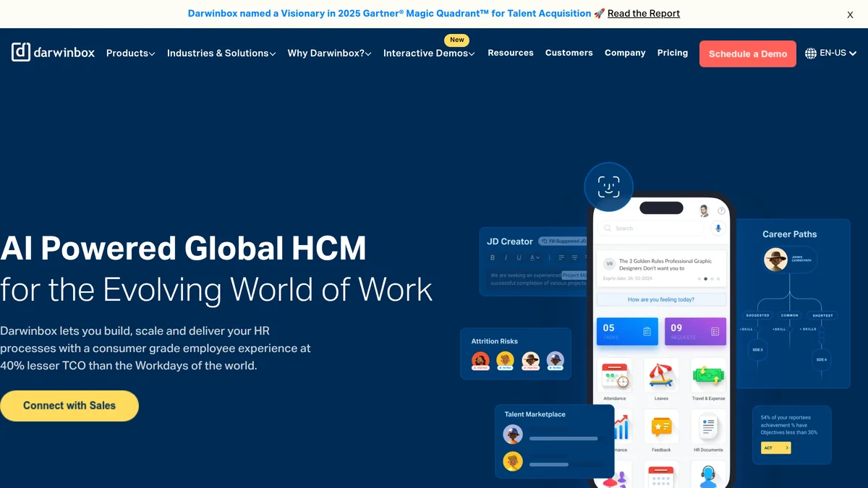Click the Pricing menu item
The width and height of the screenshot is (868, 488).
[x=672, y=53]
